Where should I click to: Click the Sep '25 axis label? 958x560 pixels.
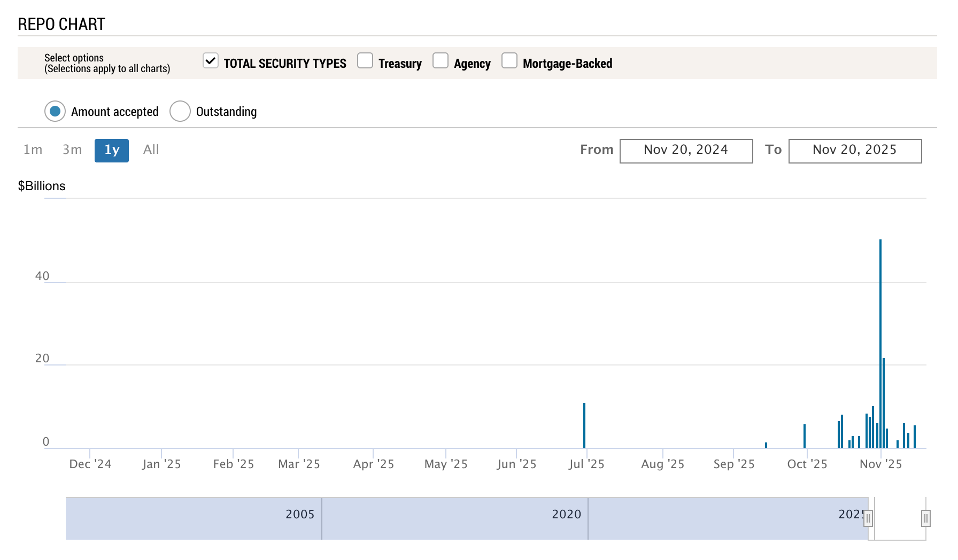coord(734,464)
